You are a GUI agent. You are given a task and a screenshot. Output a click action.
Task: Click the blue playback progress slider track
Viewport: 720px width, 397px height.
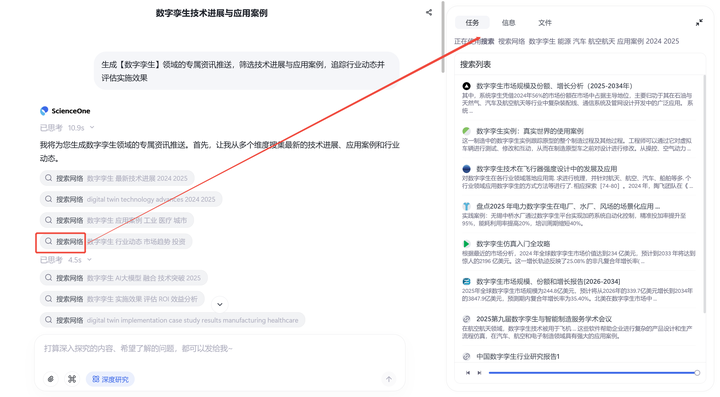pyautogui.click(x=592, y=373)
